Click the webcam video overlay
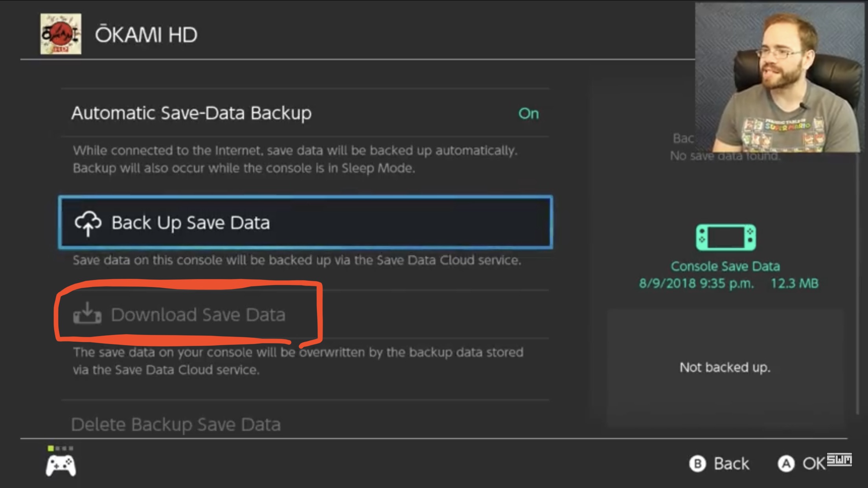 click(780, 77)
